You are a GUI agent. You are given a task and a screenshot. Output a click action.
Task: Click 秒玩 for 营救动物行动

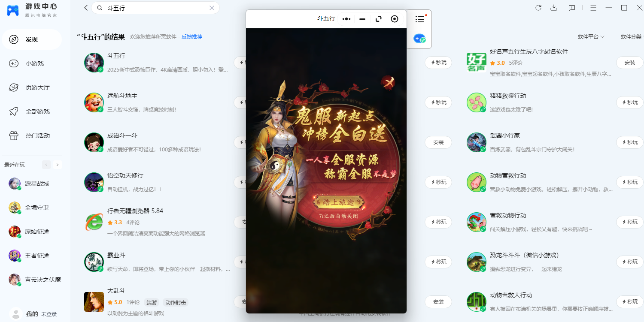[630, 222]
